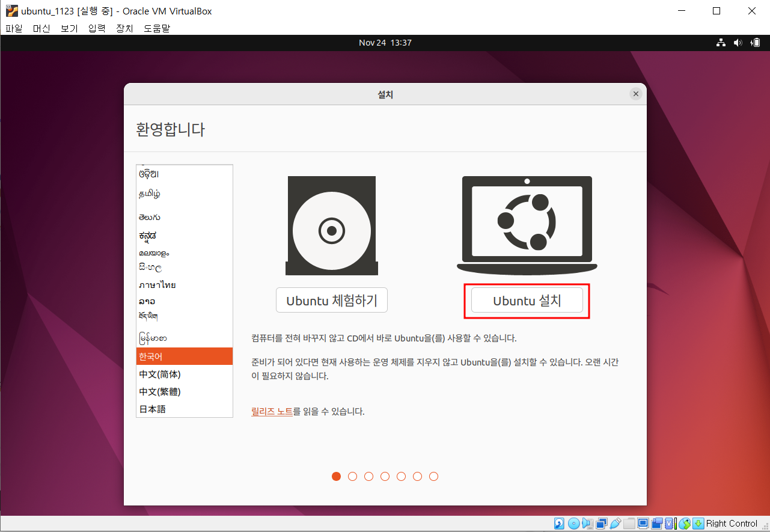Click the optical disk icon in VirtualBox status bar

click(574, 524)
